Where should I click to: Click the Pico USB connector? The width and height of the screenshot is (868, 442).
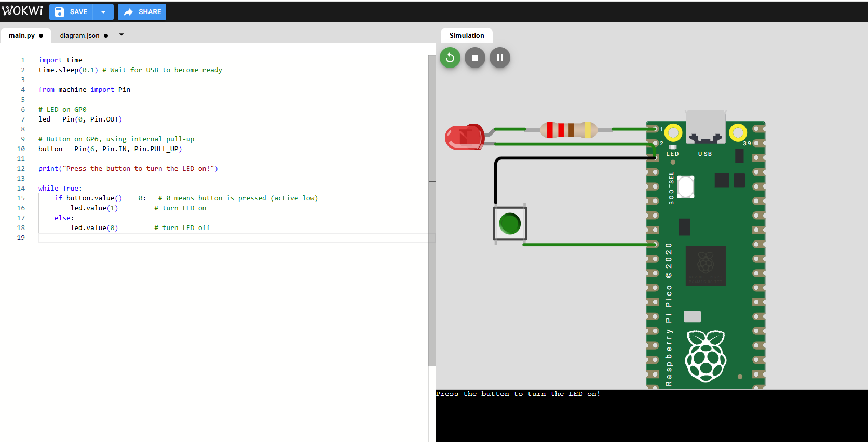[705, 126]
